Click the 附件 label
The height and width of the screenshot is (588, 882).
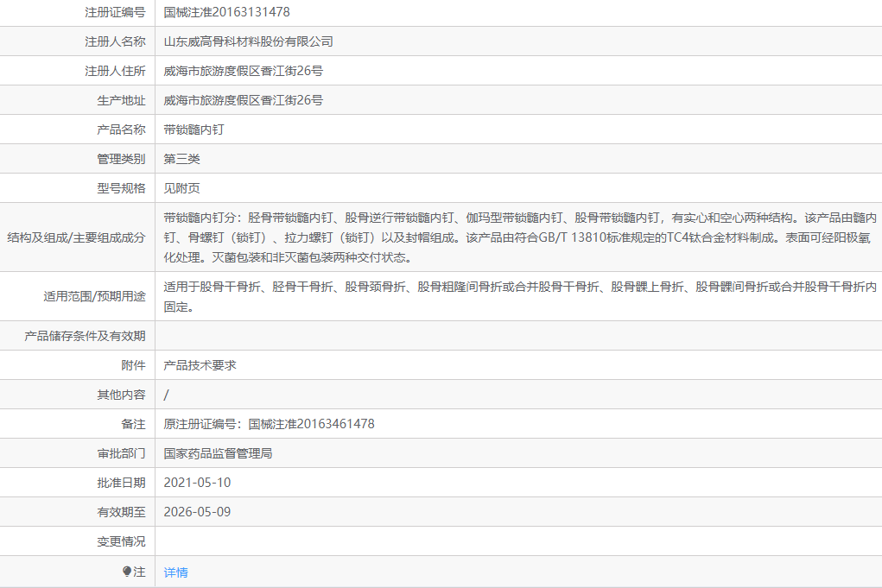coord(133,365)
